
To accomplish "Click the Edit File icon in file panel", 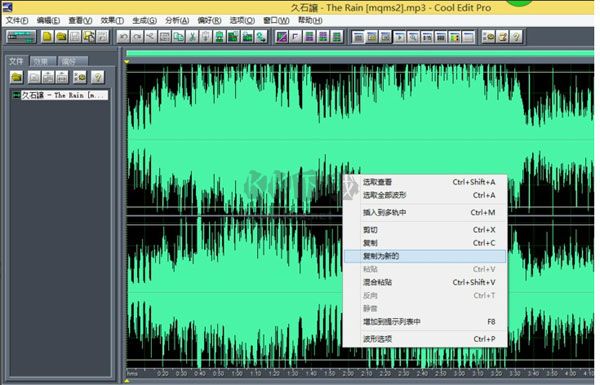I will tap(48, 77).
